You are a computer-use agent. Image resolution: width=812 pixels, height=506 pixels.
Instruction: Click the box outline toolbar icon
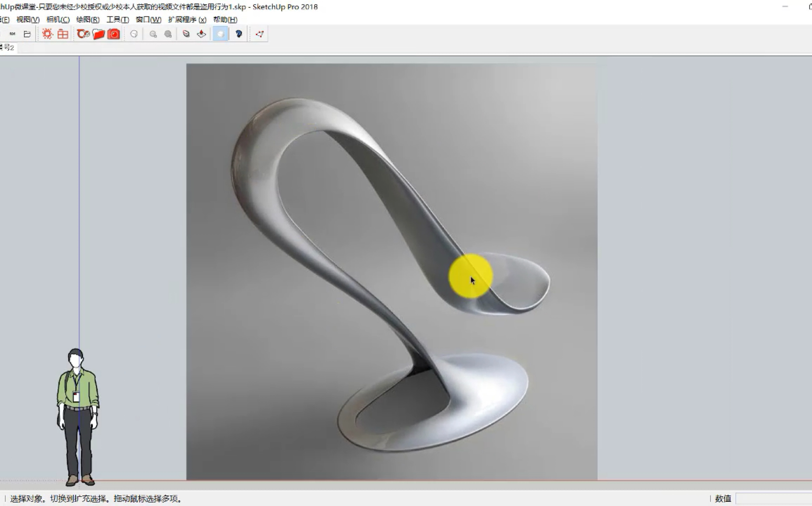[x=27, y=34]
